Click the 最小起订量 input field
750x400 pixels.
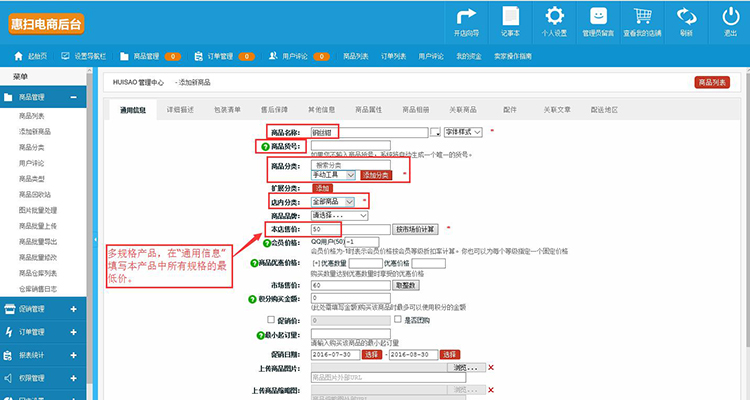351,334
